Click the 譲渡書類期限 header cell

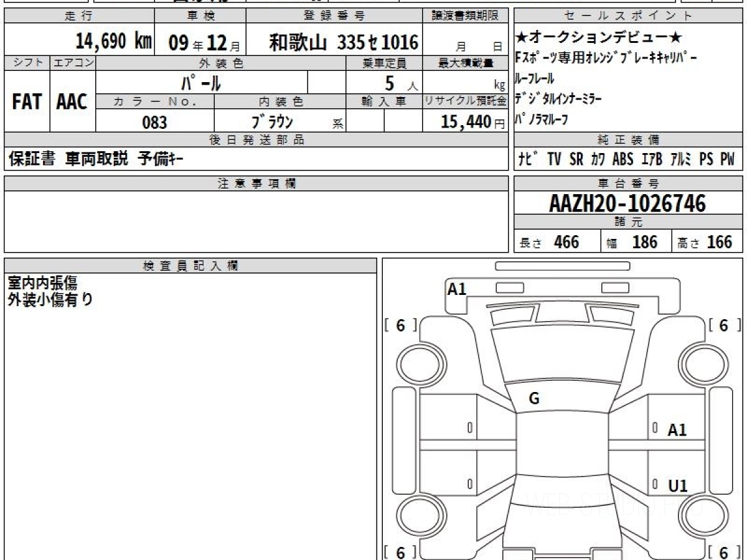click(466, 16)
